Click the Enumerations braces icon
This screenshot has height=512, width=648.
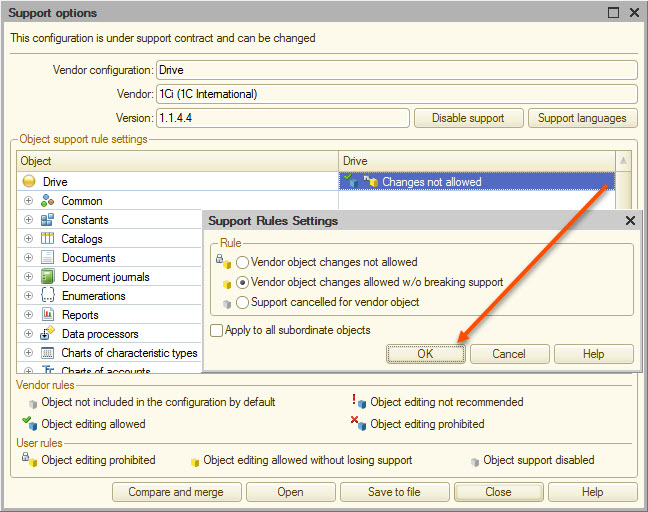click(47, 295)
